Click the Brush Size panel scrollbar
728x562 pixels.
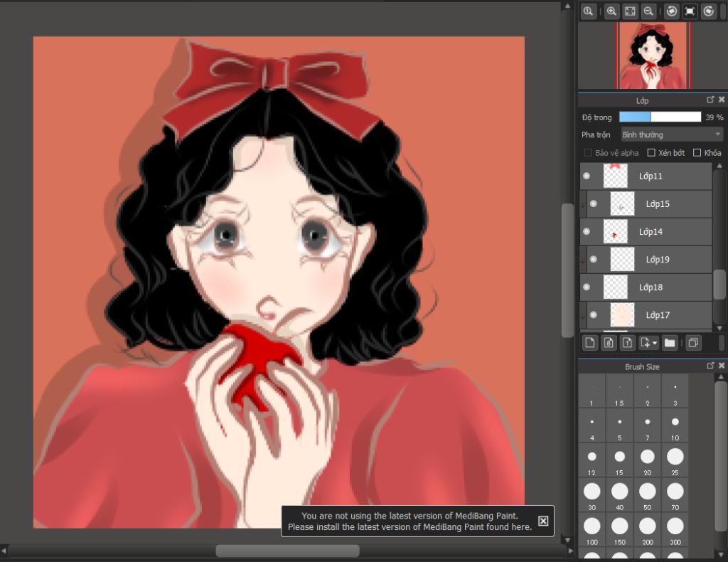[721, 457]
